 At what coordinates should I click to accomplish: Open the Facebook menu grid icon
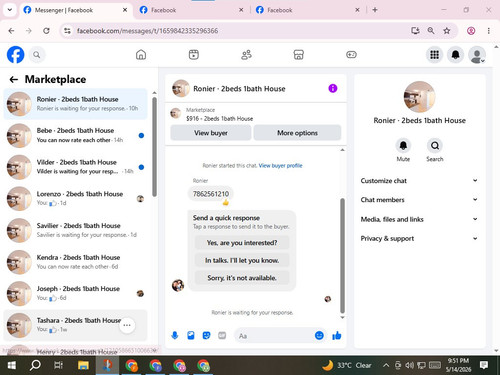[x=434, y=55]
